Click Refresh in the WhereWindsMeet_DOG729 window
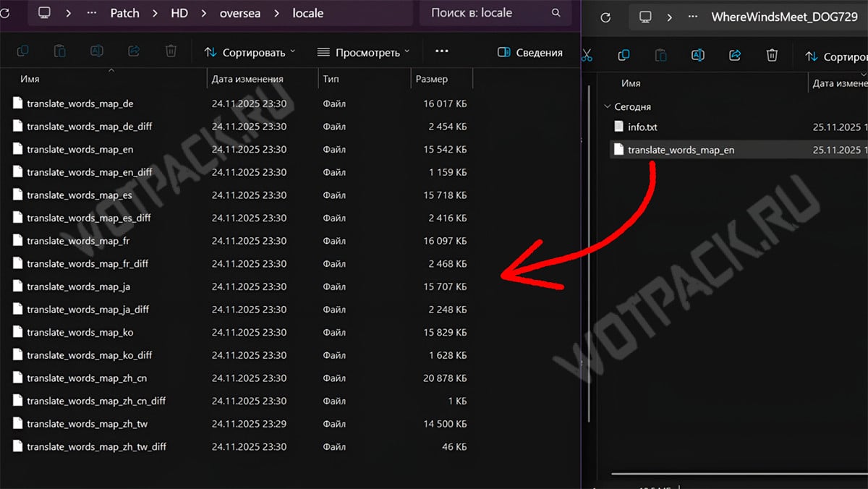The width and height of the screenshot is (868, 489). point(605,17)
